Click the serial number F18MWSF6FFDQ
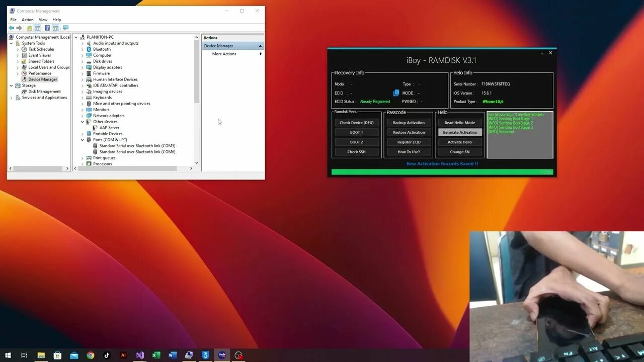Viewport: 644px width, 362px height. coord(496,84)
